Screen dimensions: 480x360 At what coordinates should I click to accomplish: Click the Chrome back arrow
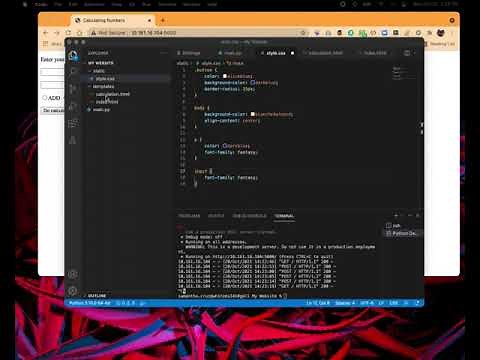46,33
